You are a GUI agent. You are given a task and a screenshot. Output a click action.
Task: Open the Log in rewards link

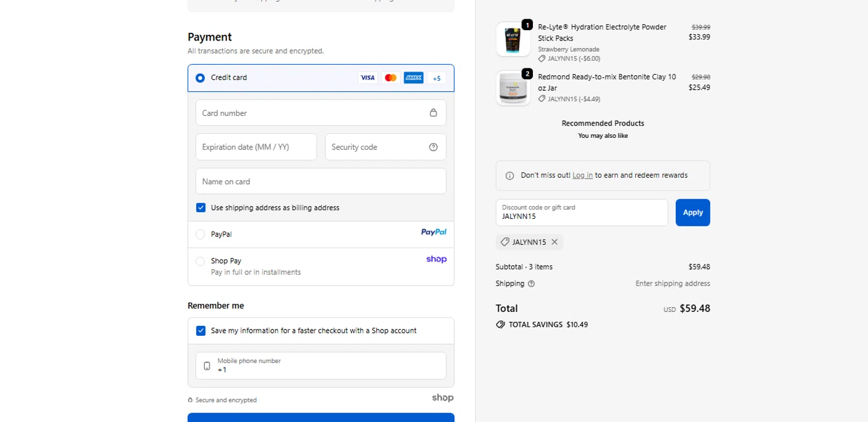coord(582,175)
